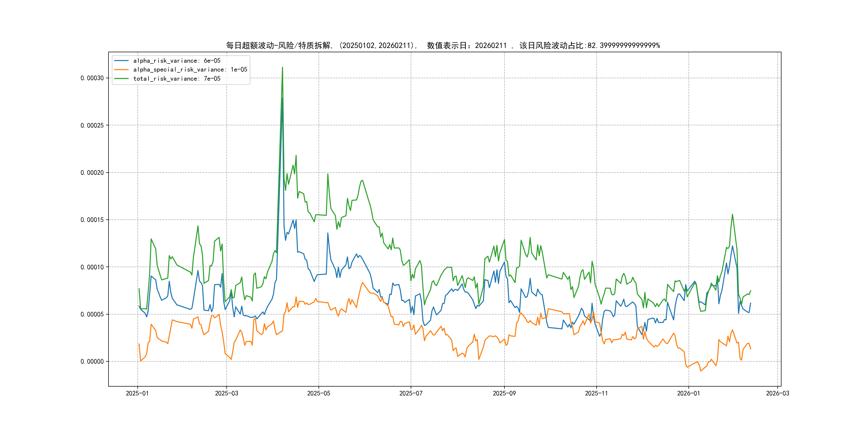Click the 0.00030 y-axis tick label
Image resolution: width=868 pixels, height=434 pixels.
coord(92,78)
